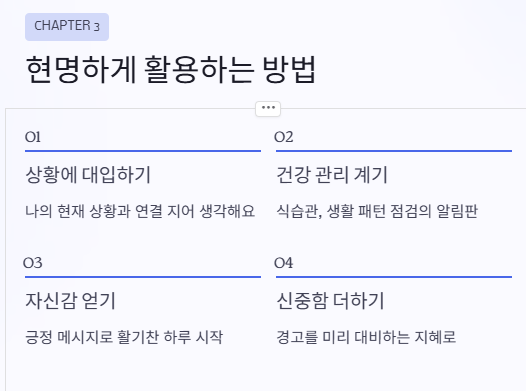526x391 pixels.
Task: Click the blue divider under 04
Action: (394, 277)
